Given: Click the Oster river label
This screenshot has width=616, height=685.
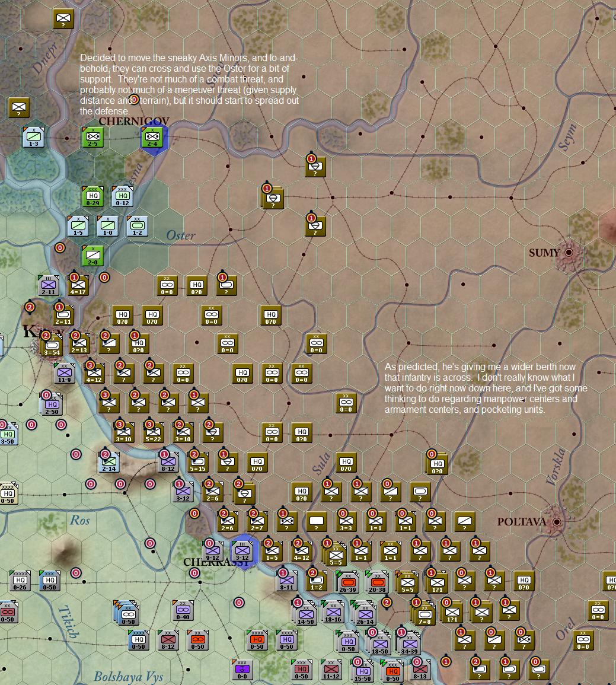Looking at the screenshot, I should pos(180,235).
